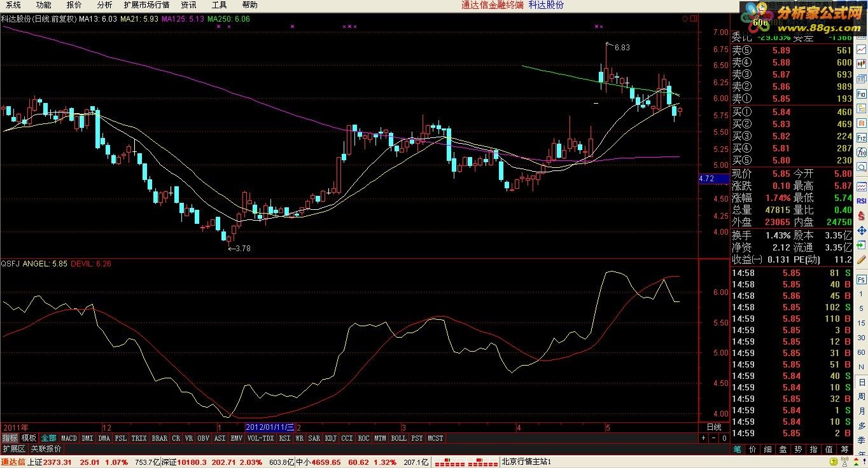
Task: Click the orange 自 self-selected stocks icon
Action: click(862, 123)
